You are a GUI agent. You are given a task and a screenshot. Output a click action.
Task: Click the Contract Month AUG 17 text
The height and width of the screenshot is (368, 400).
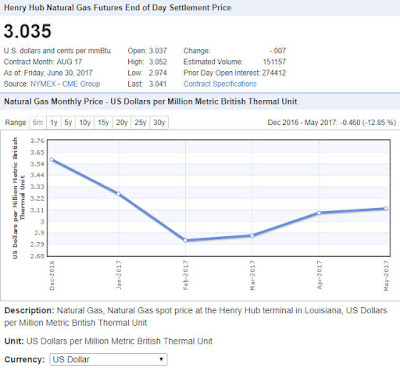43,62
